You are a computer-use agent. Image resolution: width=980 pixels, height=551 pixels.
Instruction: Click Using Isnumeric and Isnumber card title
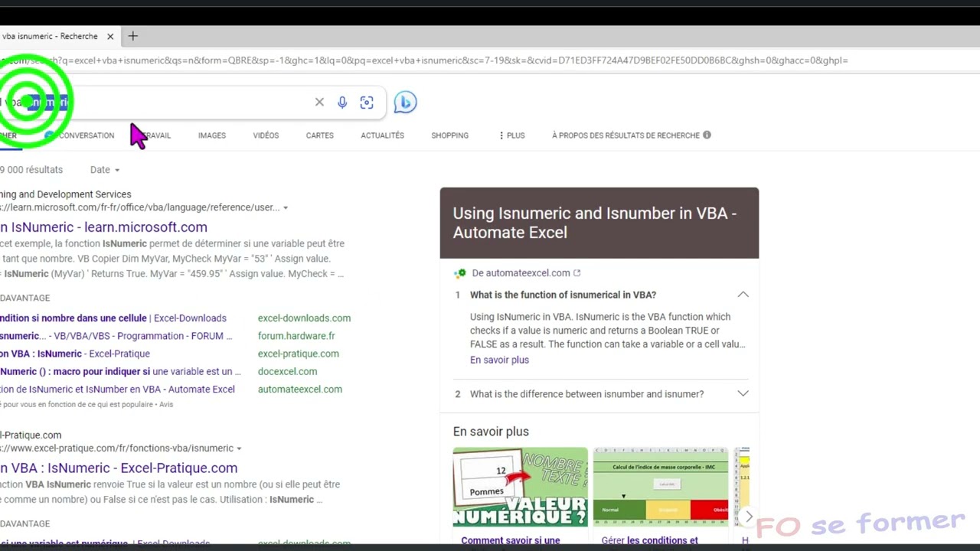[595, 223]
